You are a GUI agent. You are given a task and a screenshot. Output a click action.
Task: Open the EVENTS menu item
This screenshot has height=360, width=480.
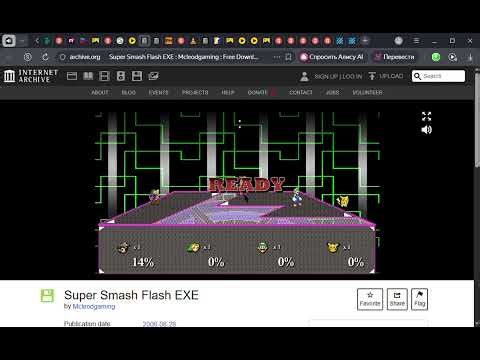pos(159,92)
